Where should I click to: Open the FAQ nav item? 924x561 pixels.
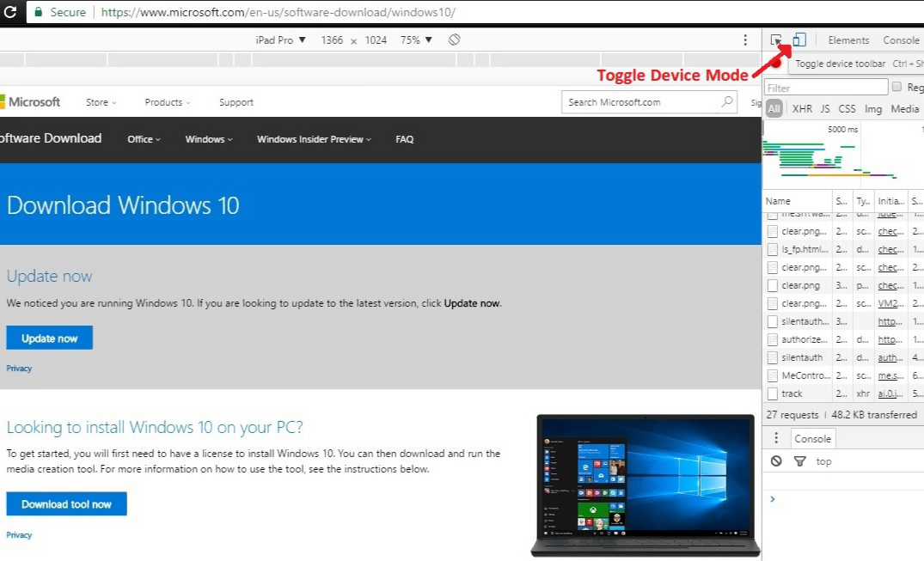pyautogui.click(x=404, y=139)
